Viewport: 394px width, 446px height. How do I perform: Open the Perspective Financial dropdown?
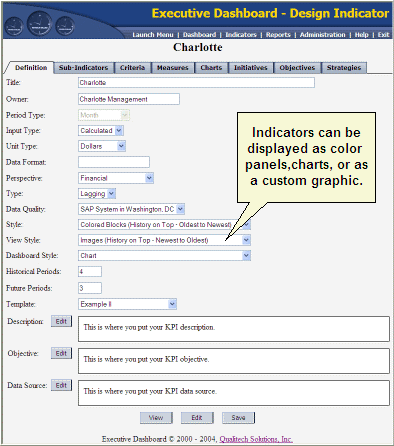click(116, 178)
